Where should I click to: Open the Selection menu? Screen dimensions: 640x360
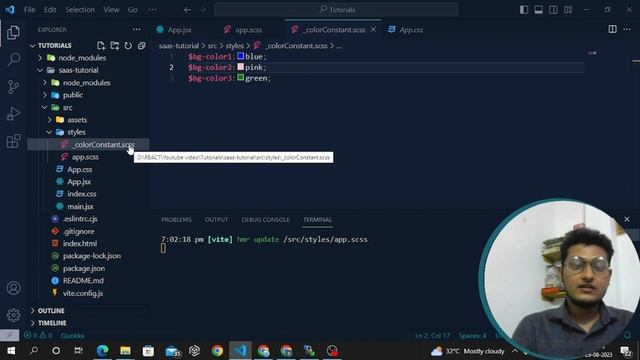(x=80, y=10)
